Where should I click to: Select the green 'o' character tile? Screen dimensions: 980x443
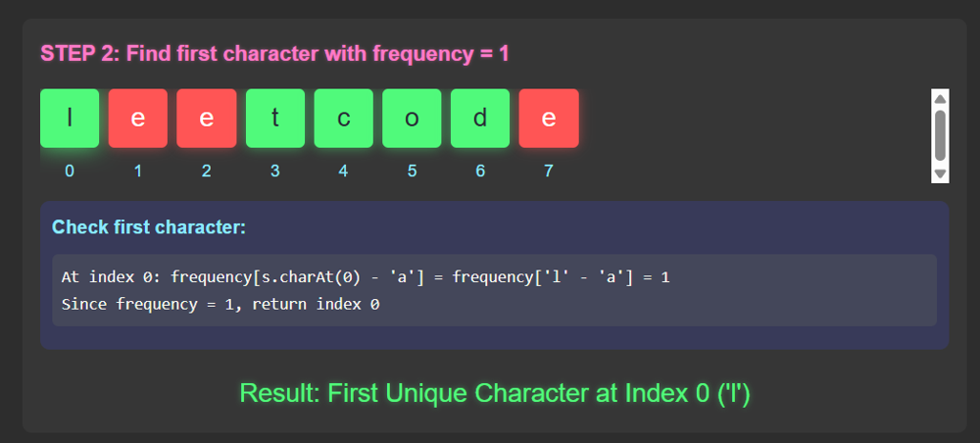coord(412,119)
